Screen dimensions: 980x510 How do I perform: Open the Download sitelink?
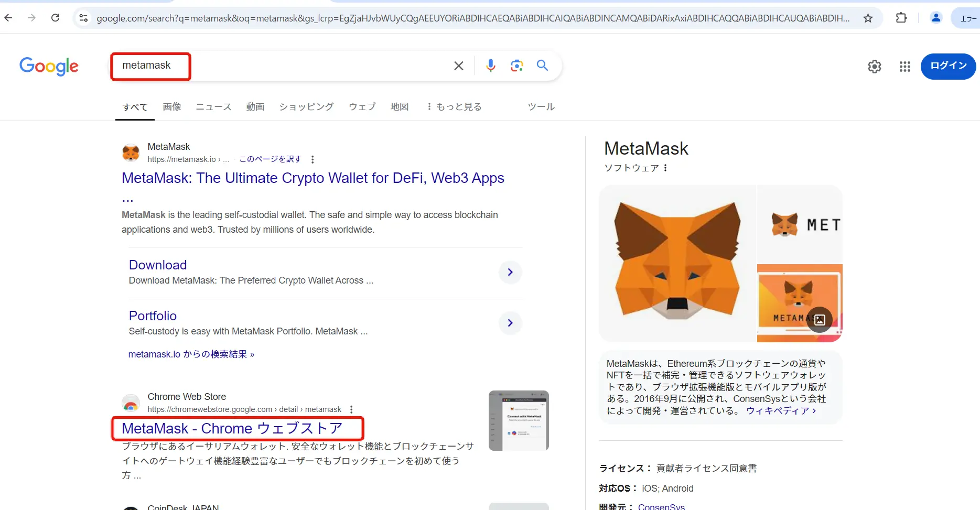coord(158,265)
